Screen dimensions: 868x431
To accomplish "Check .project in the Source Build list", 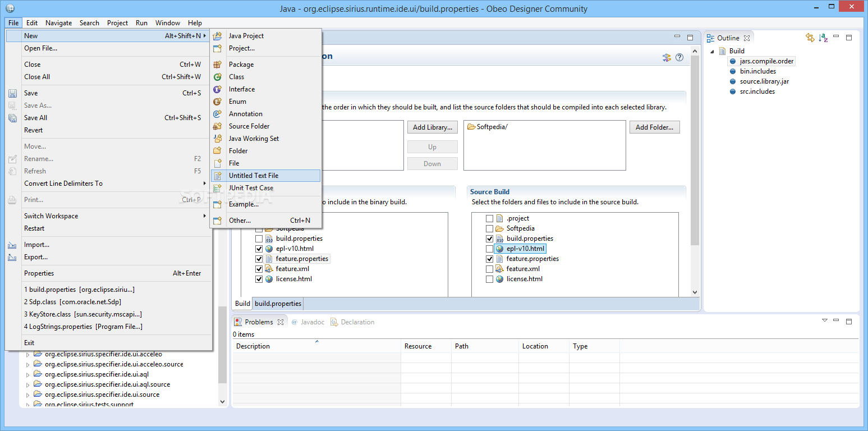I will point(489,218).
